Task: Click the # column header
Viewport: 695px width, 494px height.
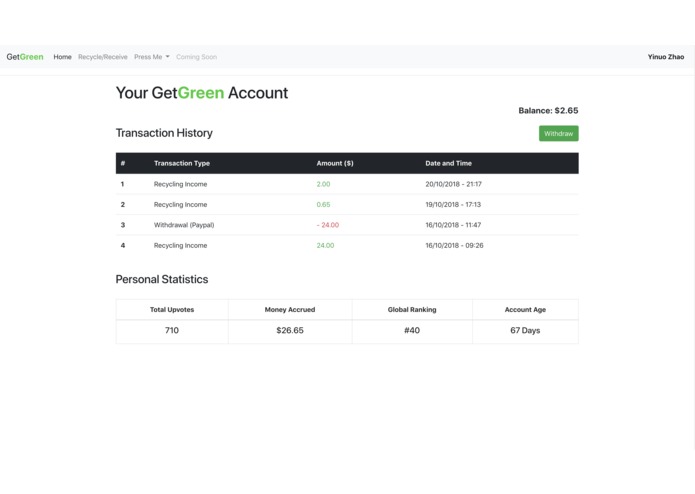Action: coord(123,163)
